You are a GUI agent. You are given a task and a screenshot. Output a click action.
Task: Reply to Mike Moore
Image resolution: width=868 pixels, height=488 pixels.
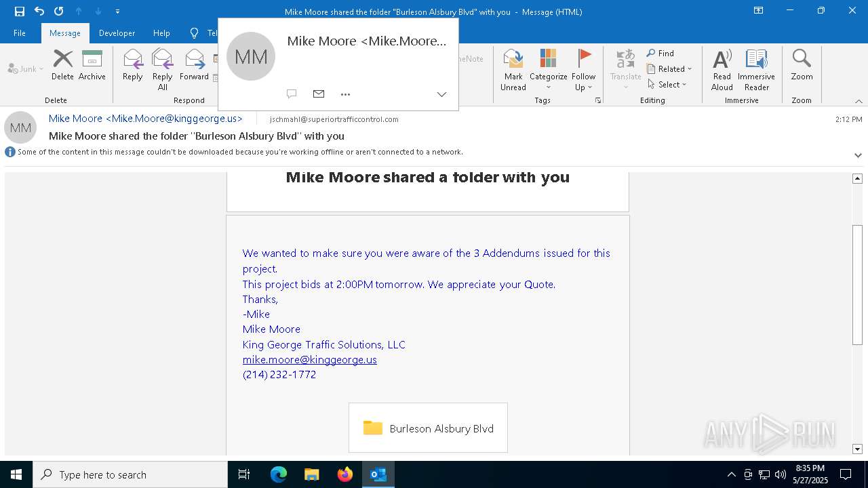coord(133,66)
